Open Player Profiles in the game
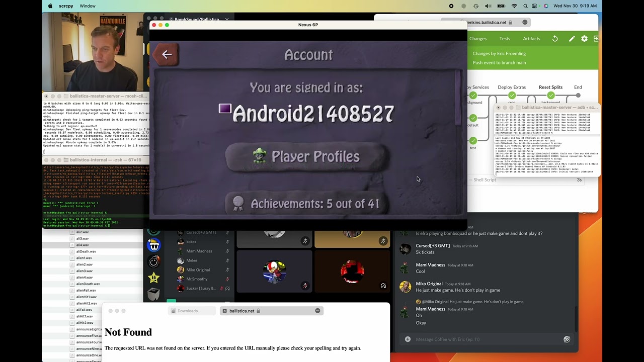Image resolution: width=644 pixels, height=362 pixels. [x=306, y=157]
